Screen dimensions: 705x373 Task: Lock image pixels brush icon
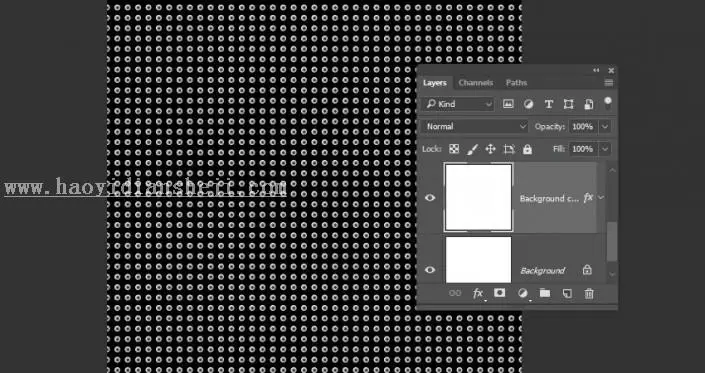(x=472, y=149)
